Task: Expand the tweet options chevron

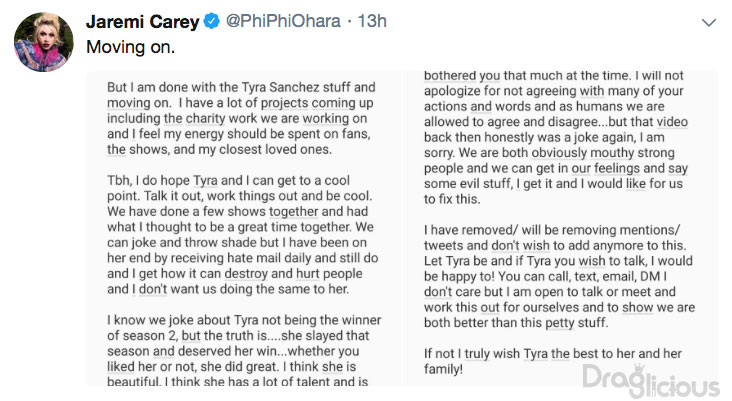Action: point(709,22)
